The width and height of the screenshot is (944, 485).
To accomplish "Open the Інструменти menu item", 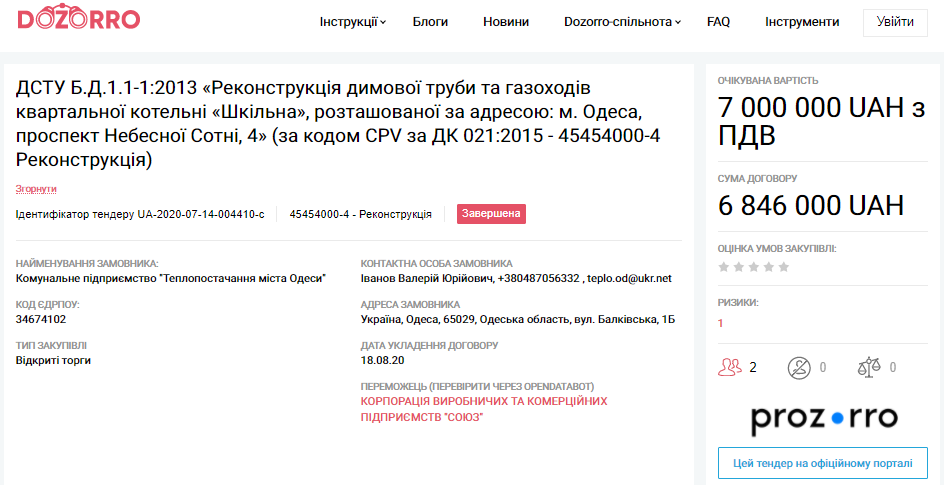I will coord(803,22).
